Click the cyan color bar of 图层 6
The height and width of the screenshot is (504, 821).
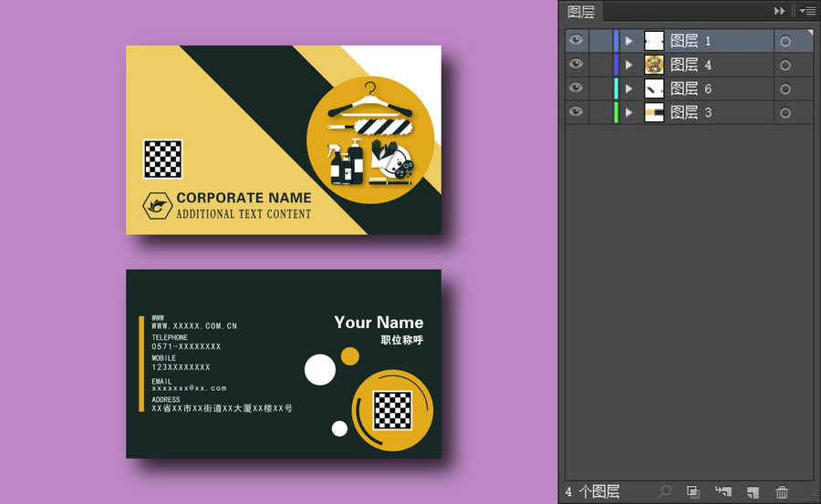click(616, 88)
